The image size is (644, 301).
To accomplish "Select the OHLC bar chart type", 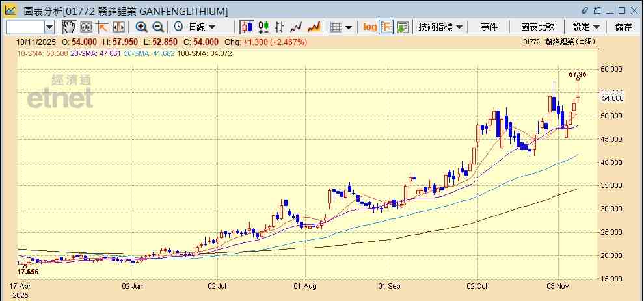I will click(x=280, y=27).
